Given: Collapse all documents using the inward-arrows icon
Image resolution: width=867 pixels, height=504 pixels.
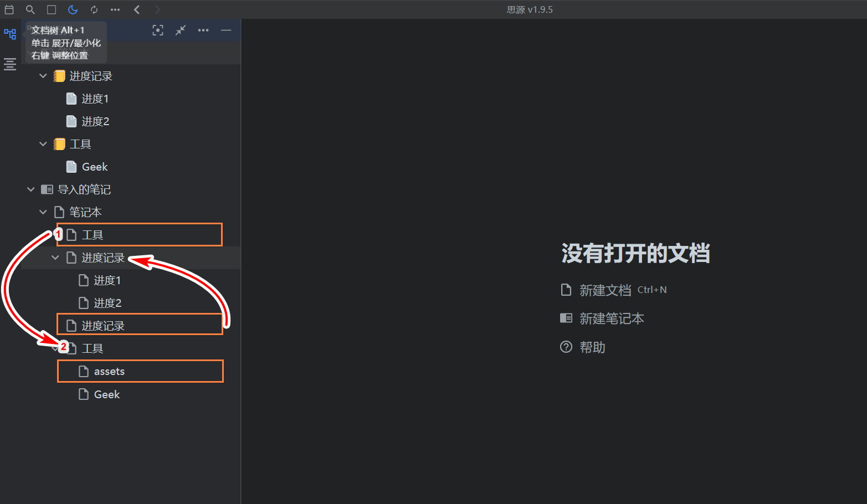Looking at the screenshot, I should (180, 30).
